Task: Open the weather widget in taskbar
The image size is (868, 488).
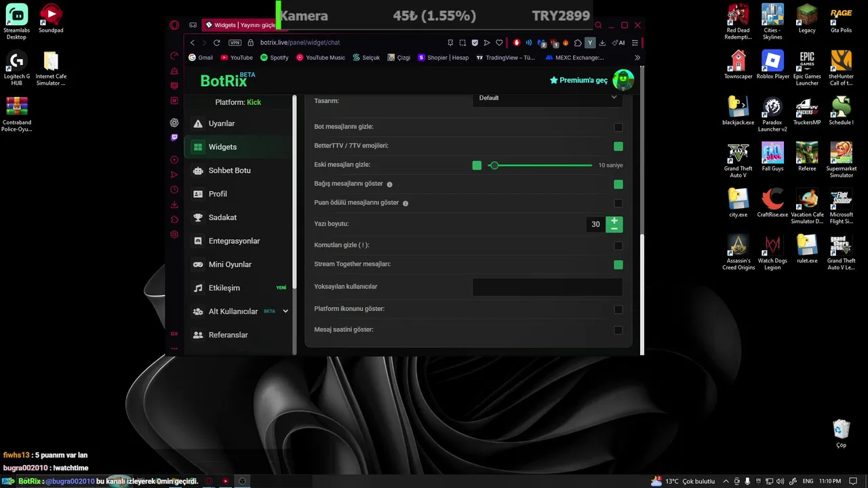Action: pos(683,481)
